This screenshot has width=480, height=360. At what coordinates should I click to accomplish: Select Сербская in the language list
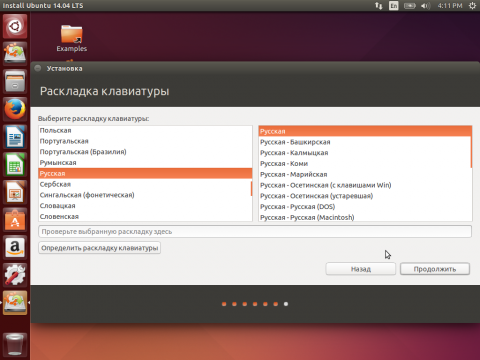coord(145,184)
